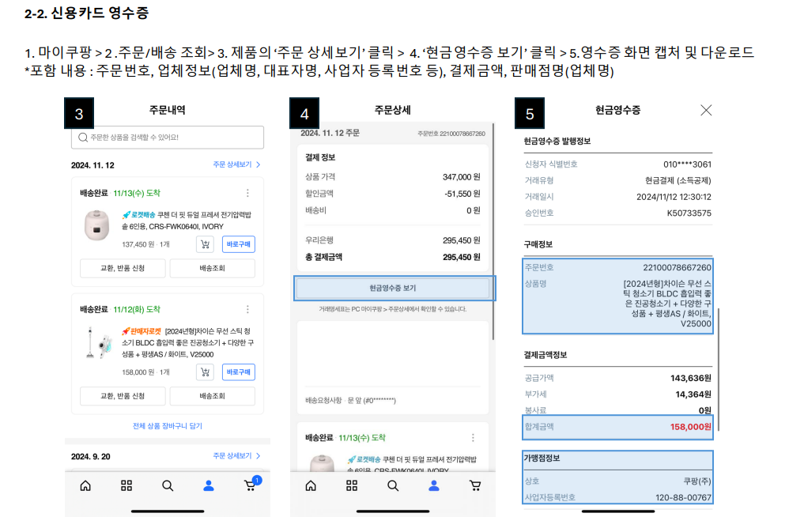
Task: Tap 배송조회 for the vacuum cleaner order
Action: [x=212, y=397]
